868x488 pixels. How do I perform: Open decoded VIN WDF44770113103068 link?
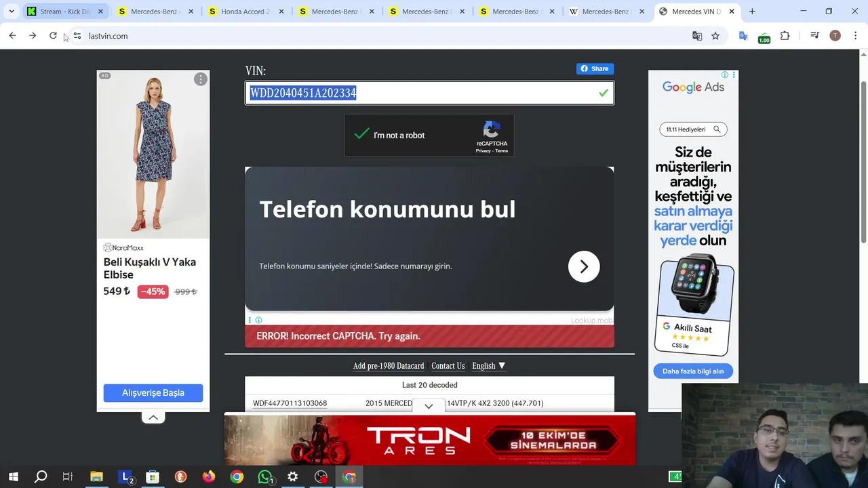coord(290,403)
